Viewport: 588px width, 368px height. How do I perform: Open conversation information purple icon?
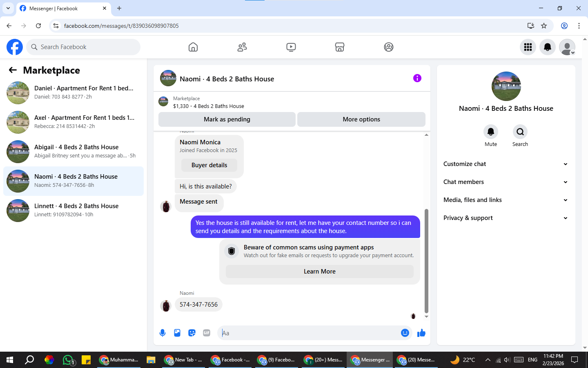[x=417, y=78]
